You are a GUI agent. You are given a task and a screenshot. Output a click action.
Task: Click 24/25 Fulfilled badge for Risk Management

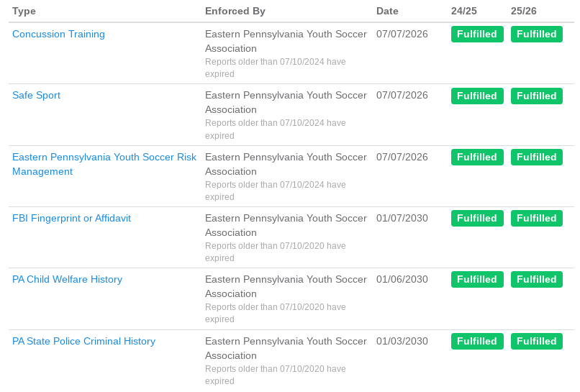[x=477, y=158]
